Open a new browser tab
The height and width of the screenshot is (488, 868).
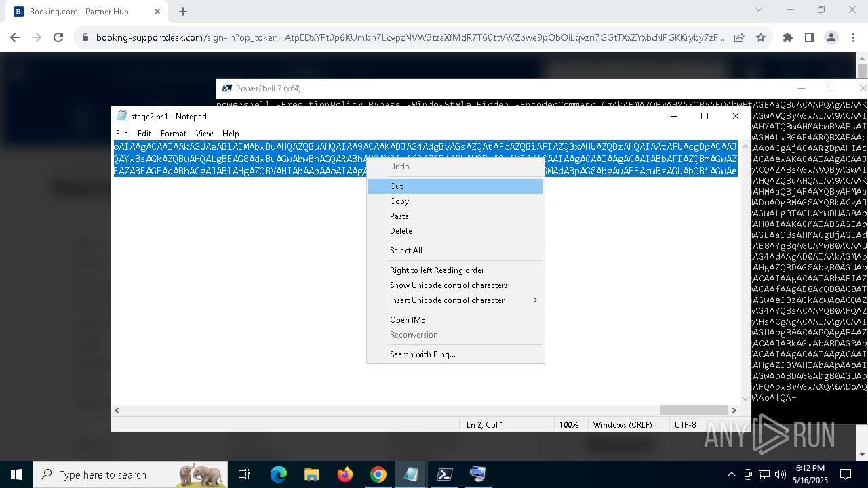point(183,12)
